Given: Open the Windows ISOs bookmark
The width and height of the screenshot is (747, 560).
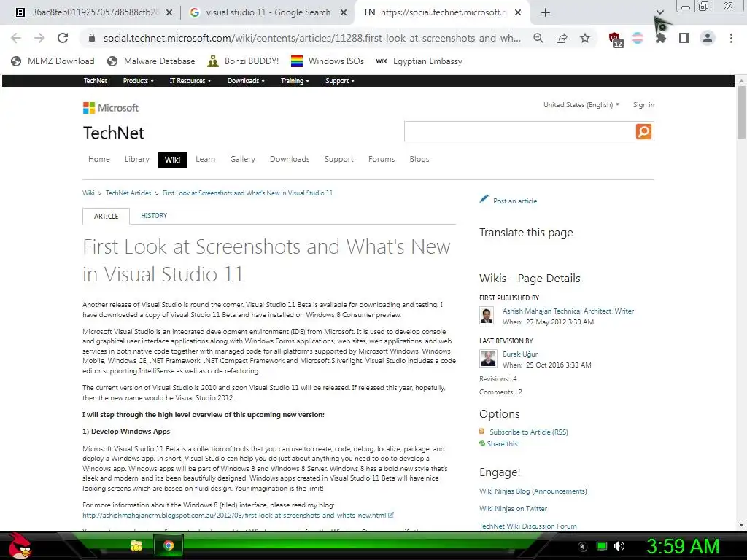Looking at the screenshot, I should point(328,61).
